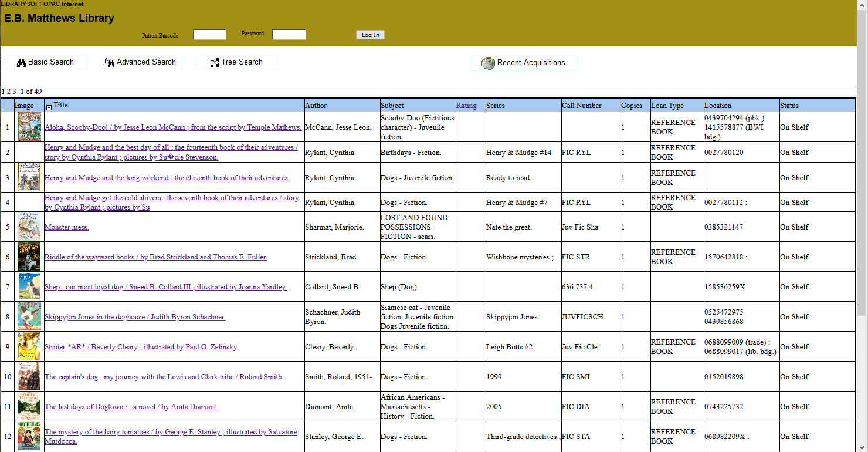Click the Advanced Search icon
This screenshot has width=868, height=452.
[109, 63]
